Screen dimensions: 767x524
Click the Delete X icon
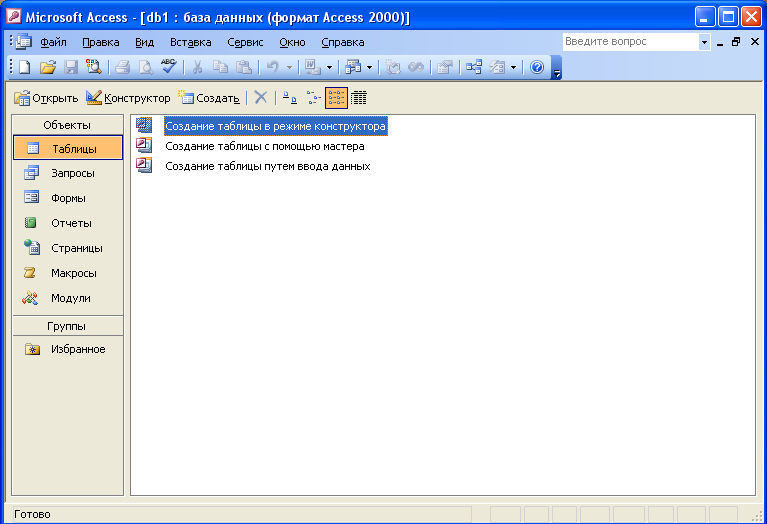(x=261, y=98)
